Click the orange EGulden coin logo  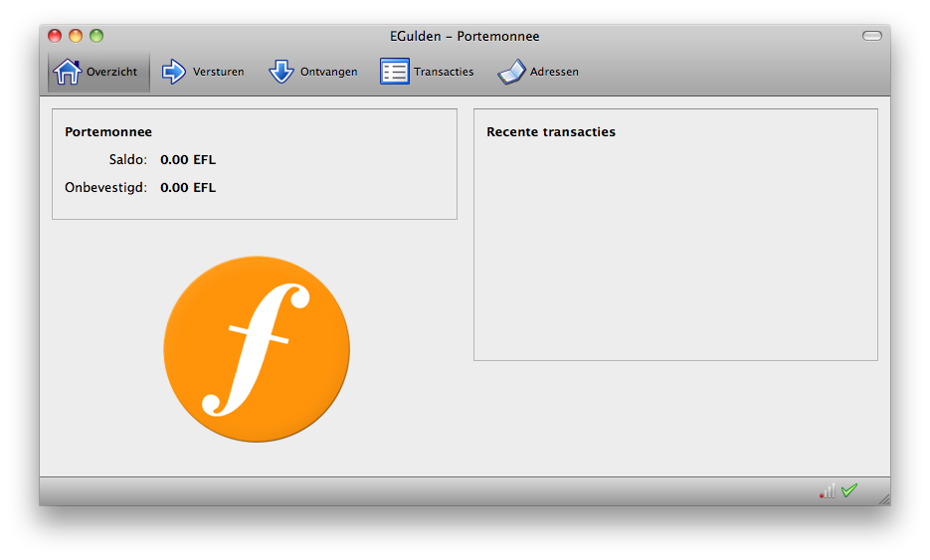tap(257, 349)
